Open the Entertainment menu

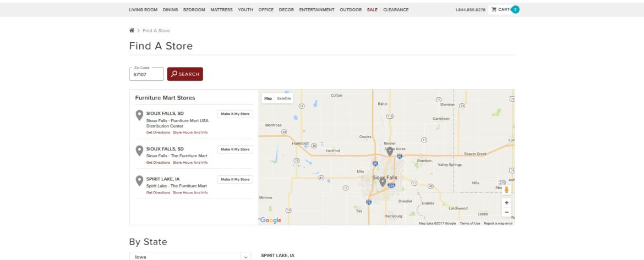[x=316, y=10]
